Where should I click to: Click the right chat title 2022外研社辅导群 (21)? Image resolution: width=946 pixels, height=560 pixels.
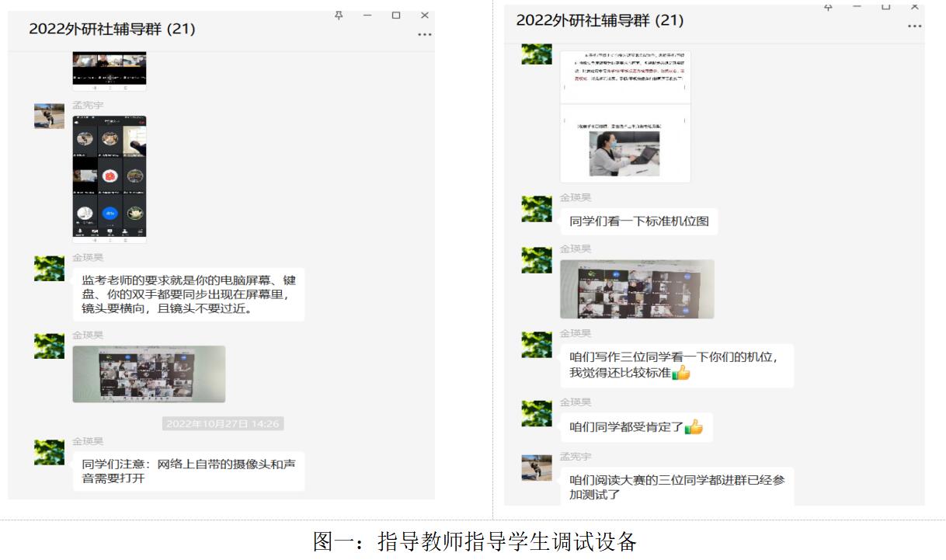click(x=600, y=21)
